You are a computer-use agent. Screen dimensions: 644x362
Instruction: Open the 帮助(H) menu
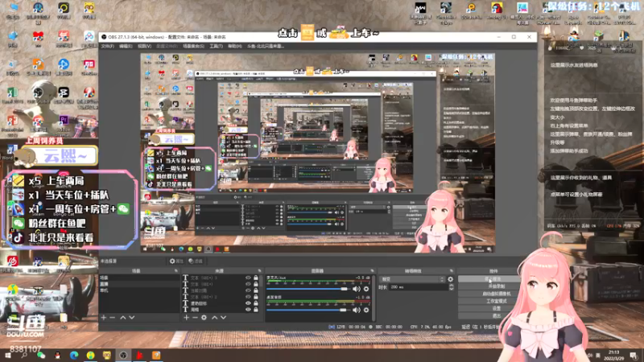point(234,47)
